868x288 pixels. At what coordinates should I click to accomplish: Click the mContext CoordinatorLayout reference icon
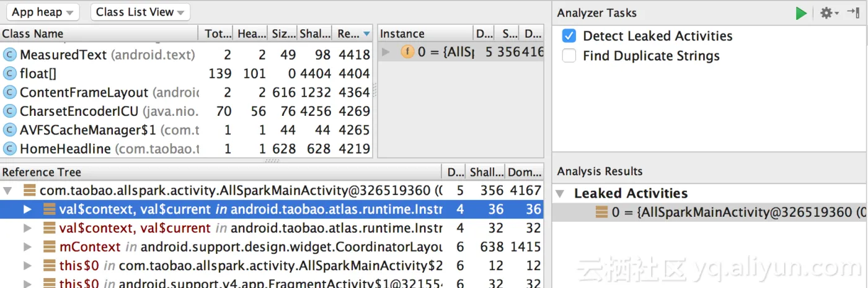pos(50,247)
